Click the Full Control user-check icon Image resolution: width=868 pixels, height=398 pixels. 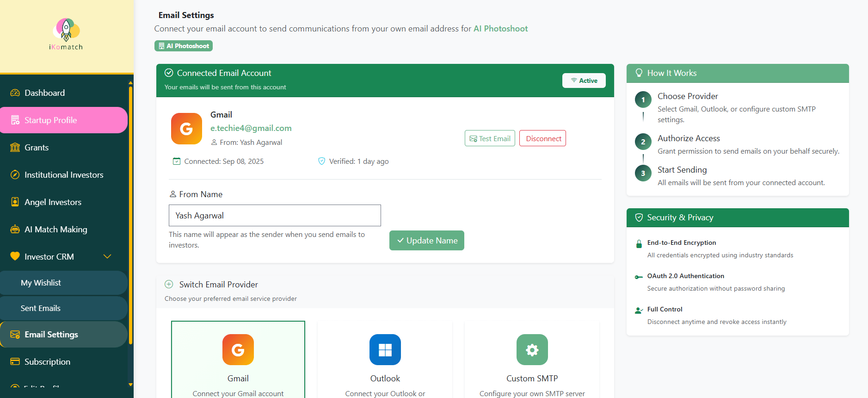pos(639,310)
